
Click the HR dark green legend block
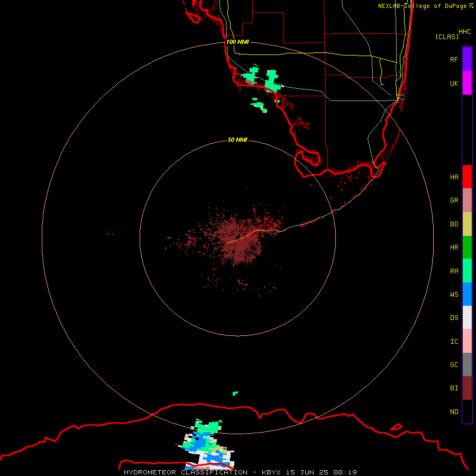click(467, 248)
